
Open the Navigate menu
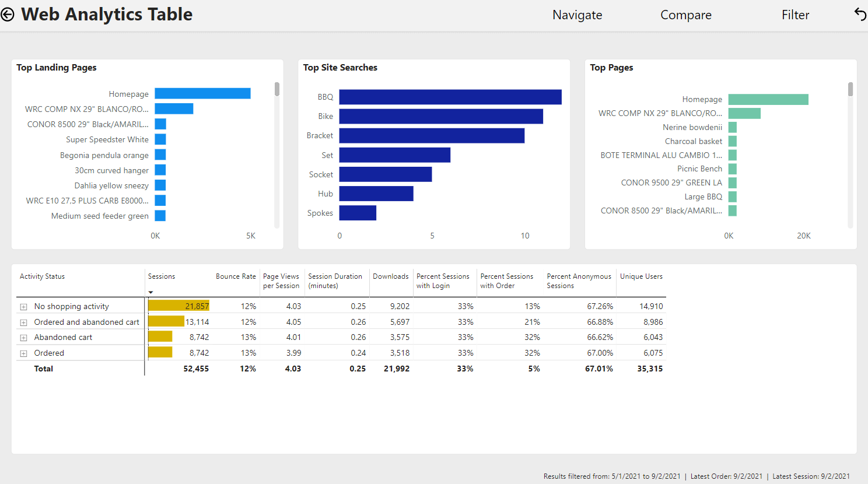[577, 15]
